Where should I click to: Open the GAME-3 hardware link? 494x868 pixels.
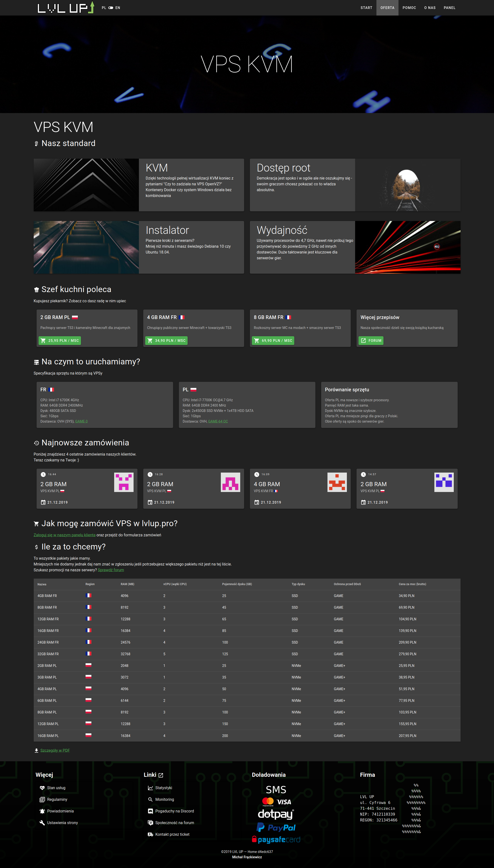point(81,421)
